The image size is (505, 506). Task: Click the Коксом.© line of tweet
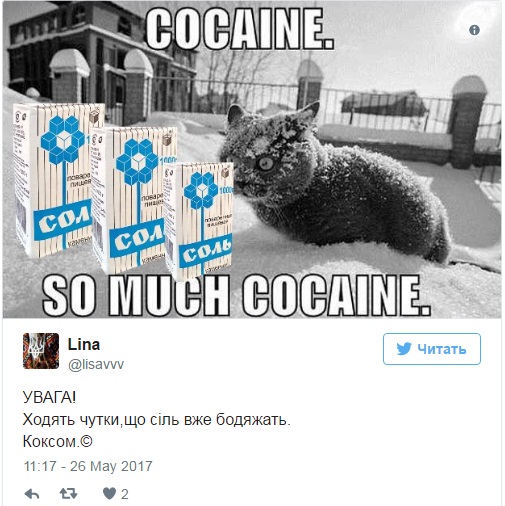coord(57,442)
